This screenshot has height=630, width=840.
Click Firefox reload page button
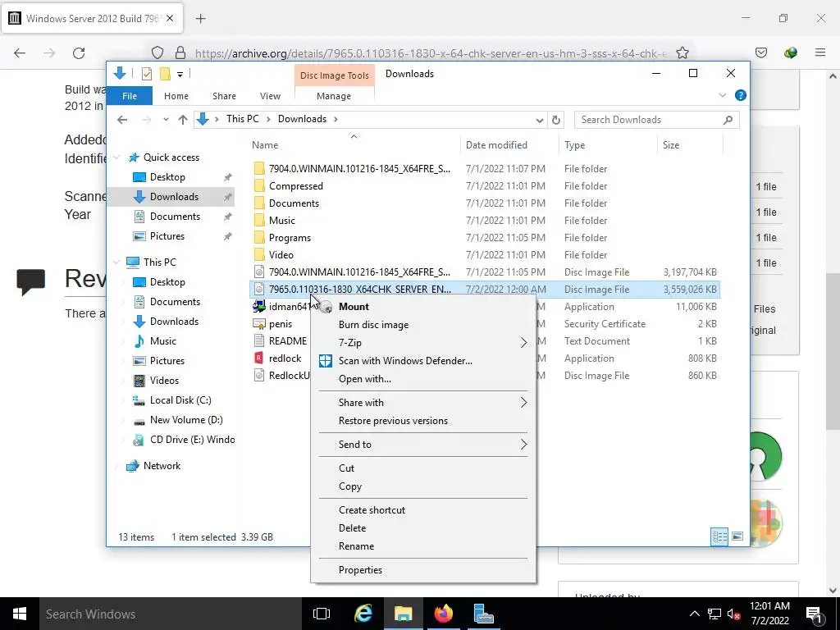pos(79,53)
